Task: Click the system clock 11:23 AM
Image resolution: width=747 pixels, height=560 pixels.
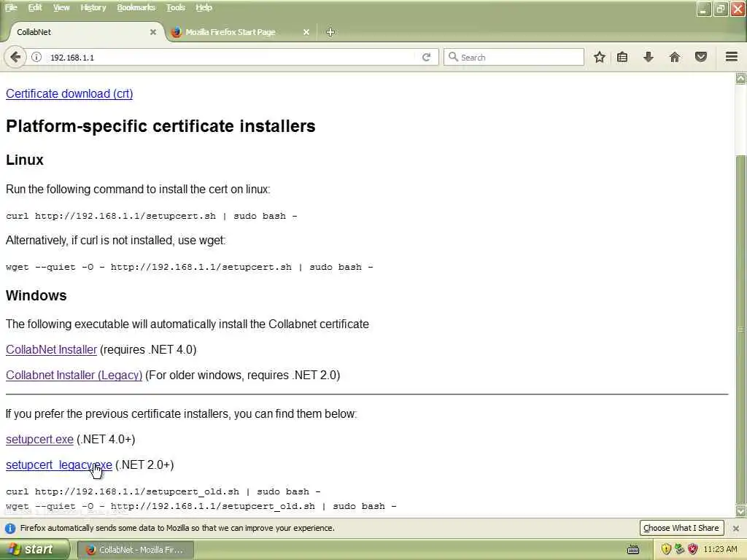Action: [720, 550]
